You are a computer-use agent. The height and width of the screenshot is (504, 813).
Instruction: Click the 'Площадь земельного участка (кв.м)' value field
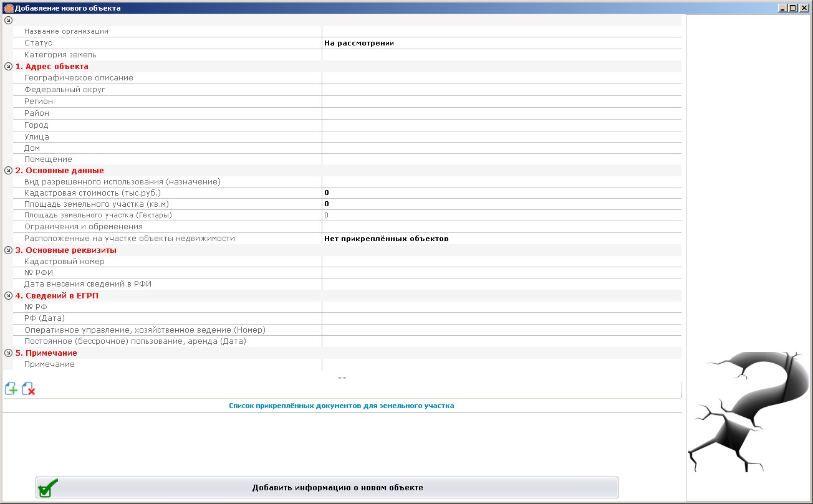502,204
